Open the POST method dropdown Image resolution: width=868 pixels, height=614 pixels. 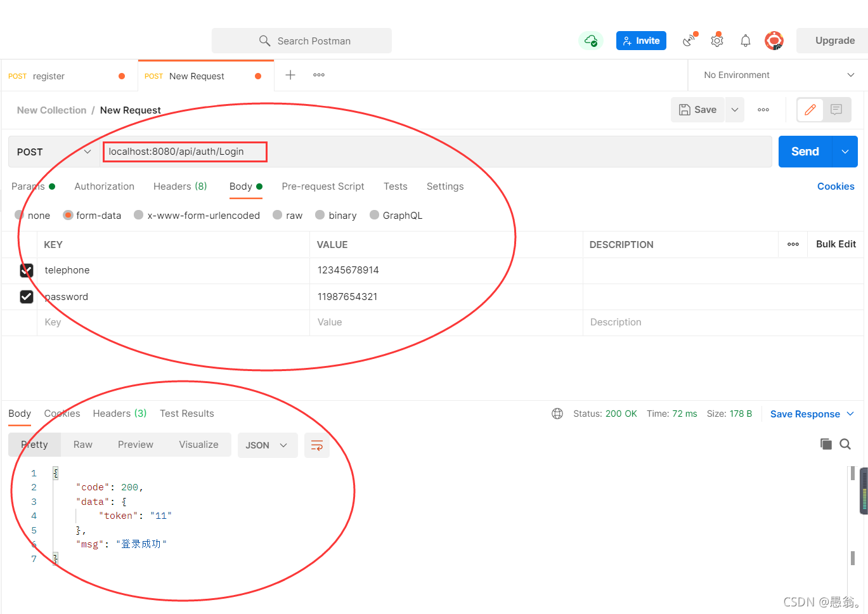point(54,152)
